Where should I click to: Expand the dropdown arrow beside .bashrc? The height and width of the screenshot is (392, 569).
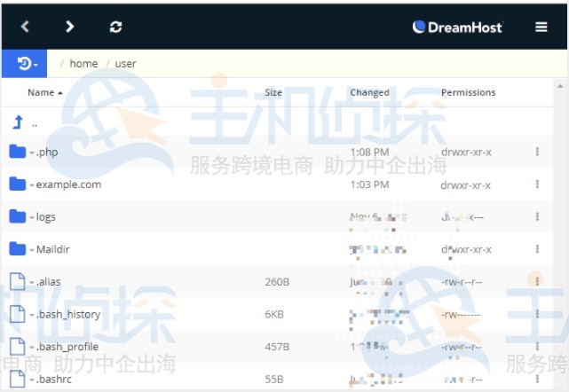tap(32, 380)
